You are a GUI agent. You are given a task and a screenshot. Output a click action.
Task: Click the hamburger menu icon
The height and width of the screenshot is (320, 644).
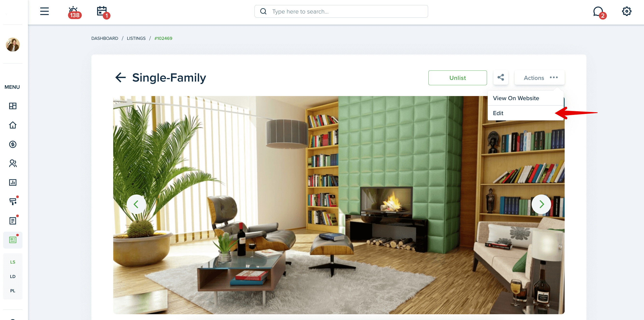[x=44, y=11]
